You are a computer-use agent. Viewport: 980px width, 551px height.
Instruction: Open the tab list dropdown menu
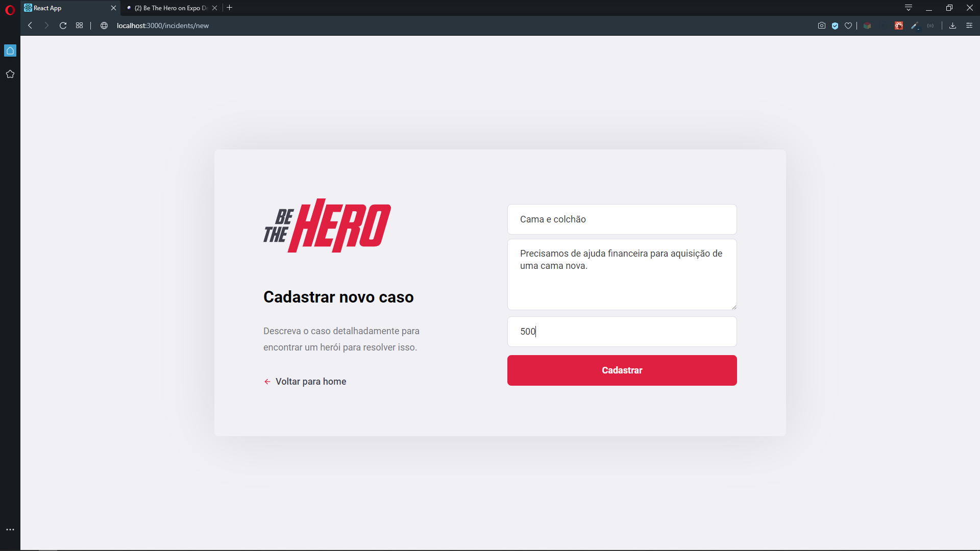point(909,8)
